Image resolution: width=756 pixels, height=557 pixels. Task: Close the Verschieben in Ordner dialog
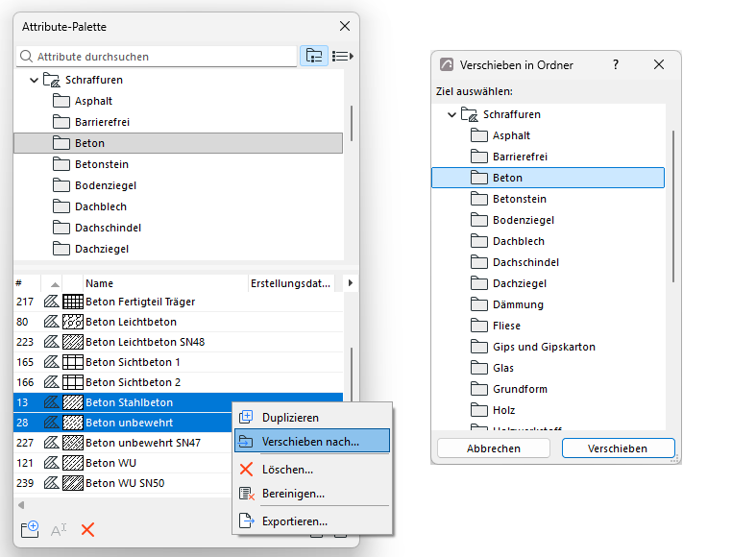(659, 64)
